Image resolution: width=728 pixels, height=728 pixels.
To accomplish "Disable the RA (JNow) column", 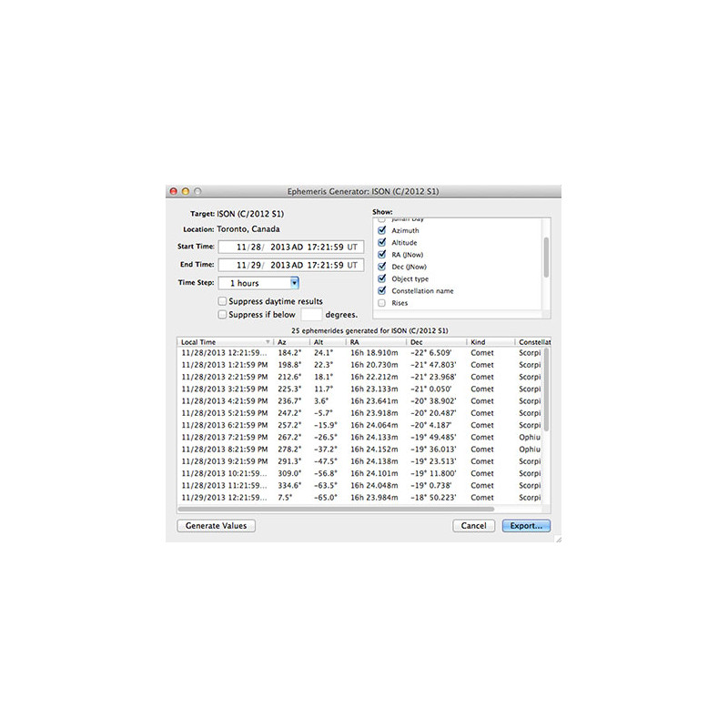I will point(382,255).
